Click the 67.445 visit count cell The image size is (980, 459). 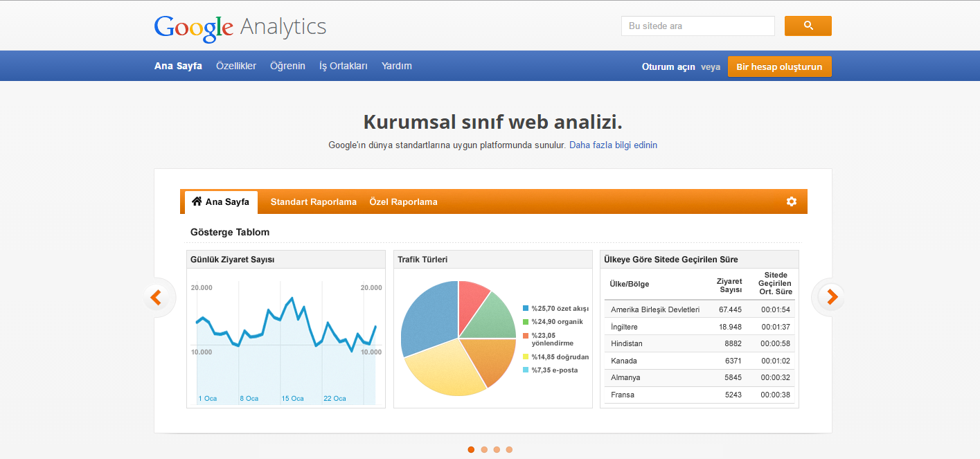[x=730, y=309]
